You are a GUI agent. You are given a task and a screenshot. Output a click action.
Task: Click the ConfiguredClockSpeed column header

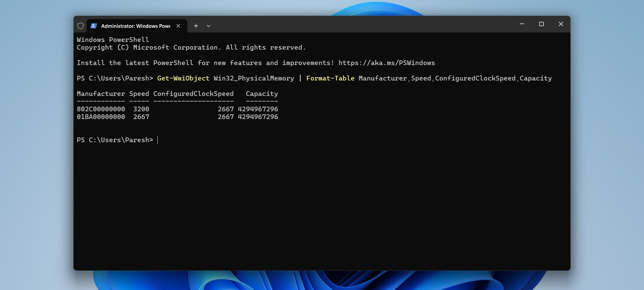(x=193, y=94)
